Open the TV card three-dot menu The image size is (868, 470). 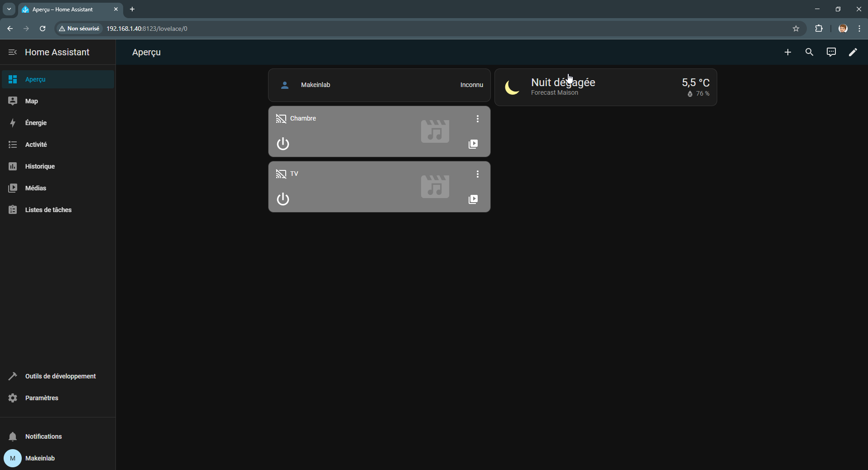(477, 174)
